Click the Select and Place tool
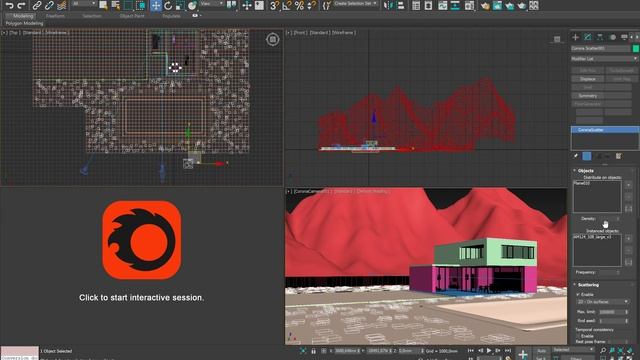This screenshot has height=360, width=640. click(192, 5)
